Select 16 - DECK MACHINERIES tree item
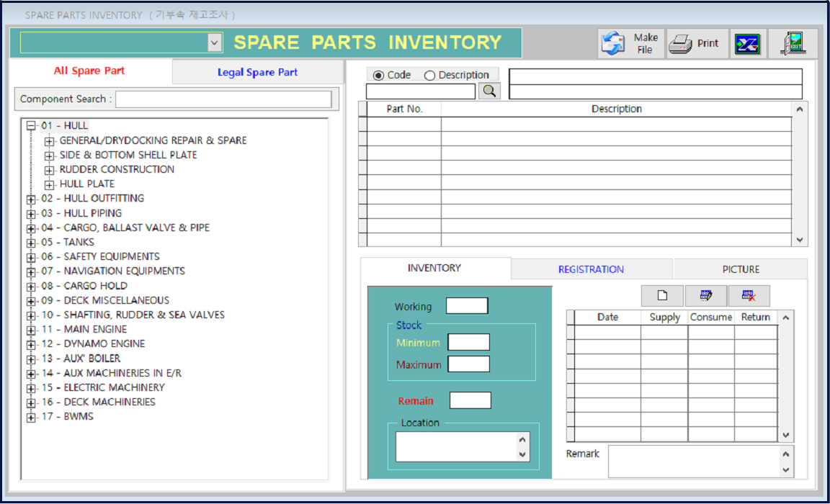Screen dimensions: 830x504 99,402
